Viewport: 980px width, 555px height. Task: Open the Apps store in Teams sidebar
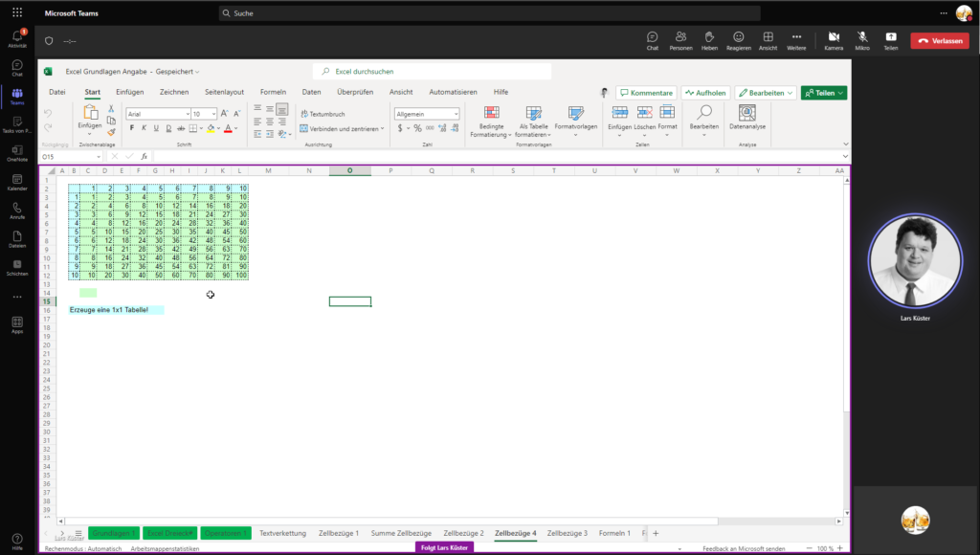point(17,325)
